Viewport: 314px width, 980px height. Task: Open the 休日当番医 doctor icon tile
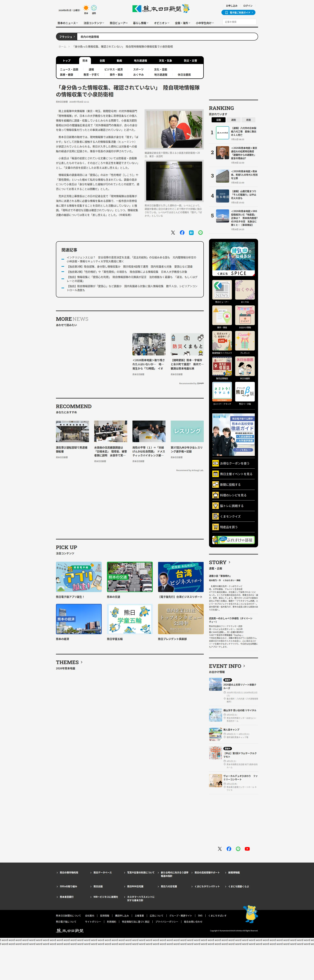[x=245, y=366]
